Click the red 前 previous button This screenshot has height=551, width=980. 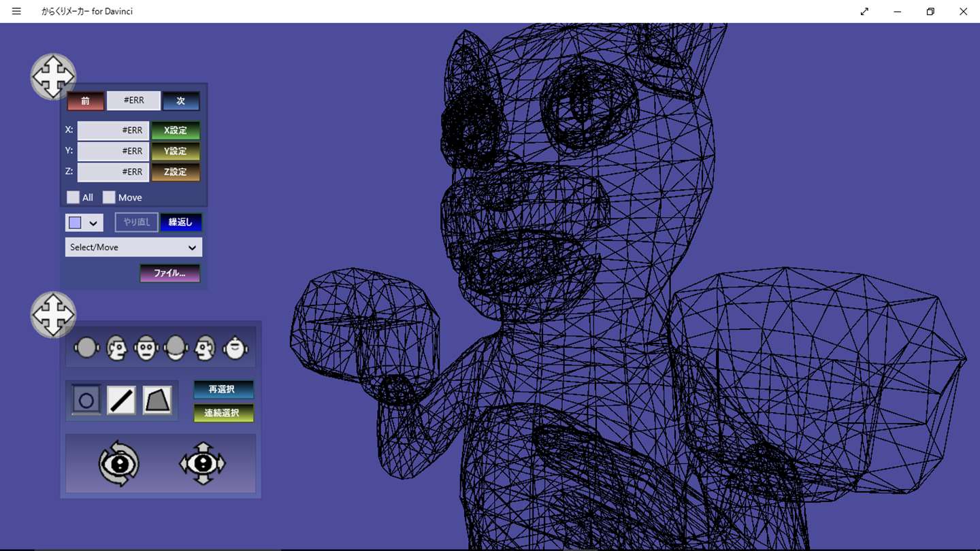[x=86, y=101]
